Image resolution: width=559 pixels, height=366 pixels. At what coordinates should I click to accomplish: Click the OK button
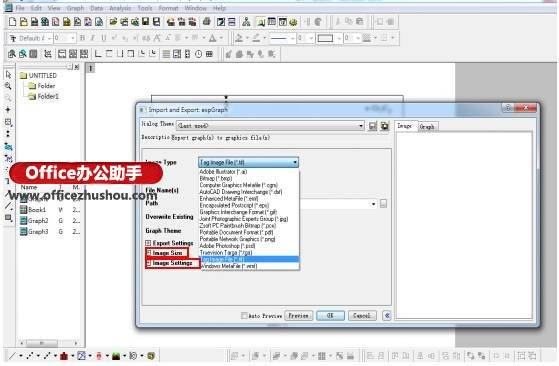pos(330,315)
